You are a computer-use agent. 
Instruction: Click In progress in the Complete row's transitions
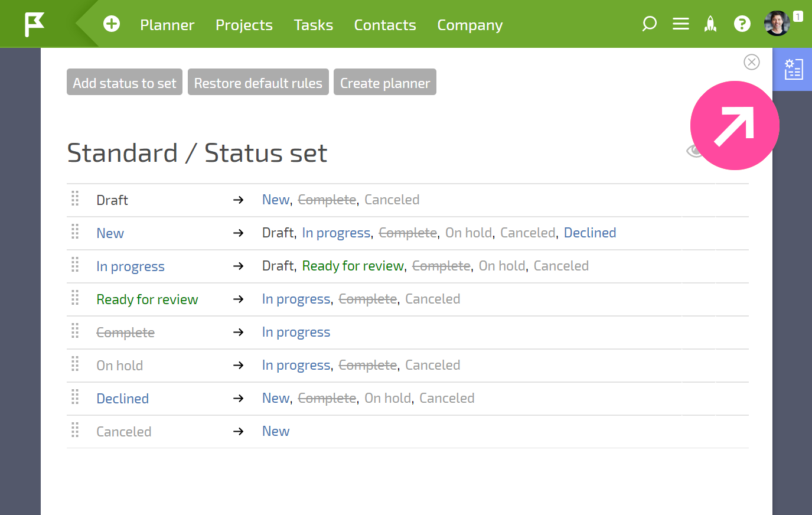296,333
